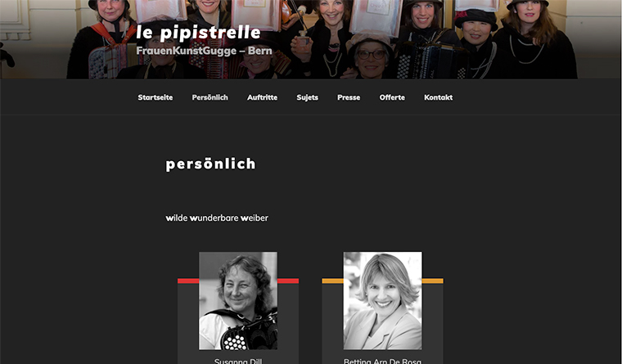The height and width of the screenshot is (364, 622).
Task: Select Persönlich in the navigation
Action: pos(210,97)
